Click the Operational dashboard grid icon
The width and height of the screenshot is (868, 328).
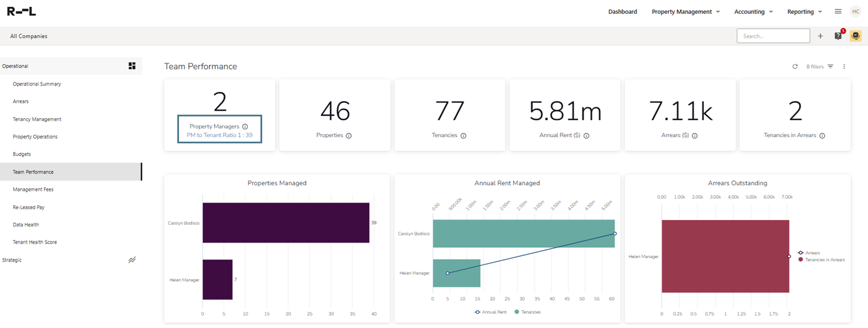[132, 66]
